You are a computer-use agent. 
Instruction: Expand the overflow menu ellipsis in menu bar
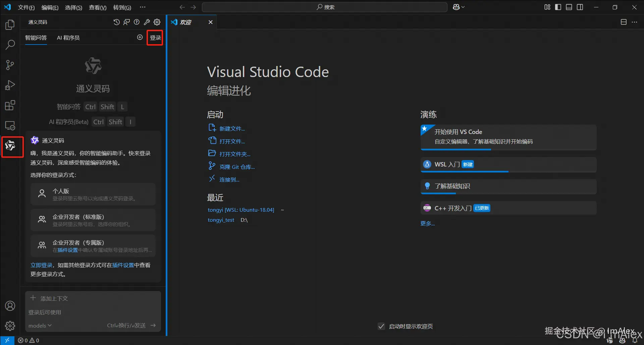click(143, 7)
